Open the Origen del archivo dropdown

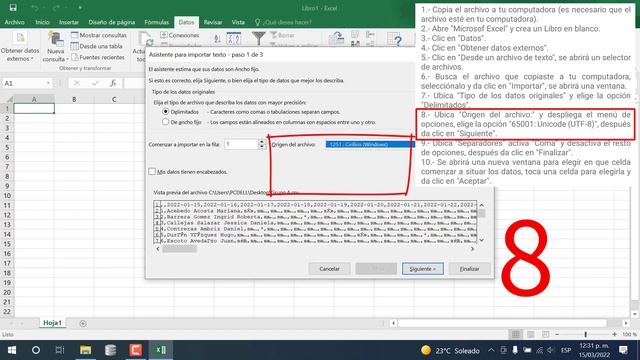pyautogui.click(x=369, y=144)
